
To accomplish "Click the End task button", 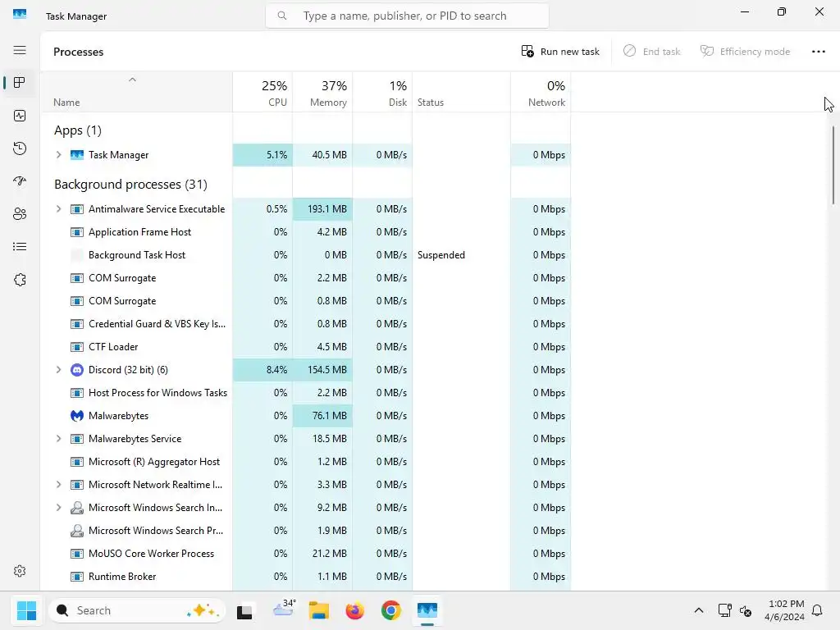I will click(x=651, y=52).
